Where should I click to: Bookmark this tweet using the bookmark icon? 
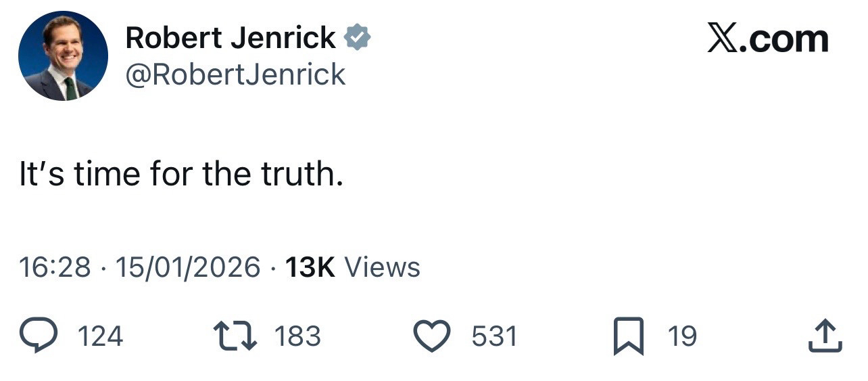pyautogui.click(x=627, y=337)
